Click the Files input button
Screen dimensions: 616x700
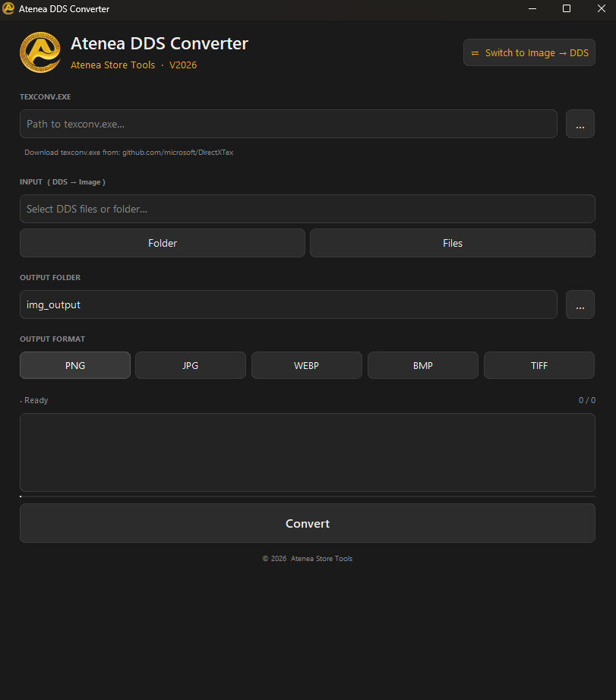[453, 243]
